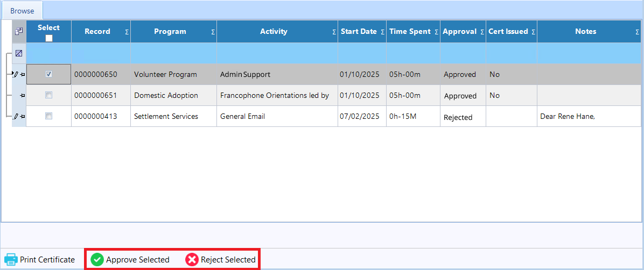This screenshot has width=644, height=270.
Task: Select the record number 0000000413 cell
Action: pos(101,117)
